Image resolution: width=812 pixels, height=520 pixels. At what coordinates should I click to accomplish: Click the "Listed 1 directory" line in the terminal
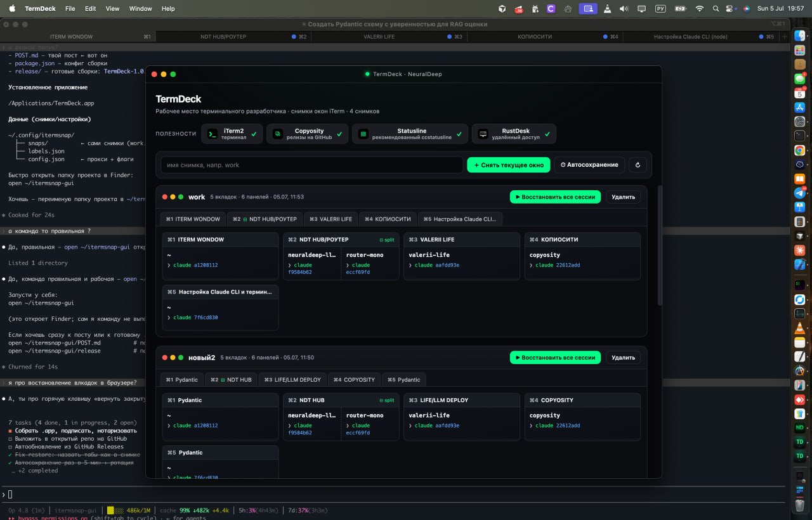click(38, 263)
